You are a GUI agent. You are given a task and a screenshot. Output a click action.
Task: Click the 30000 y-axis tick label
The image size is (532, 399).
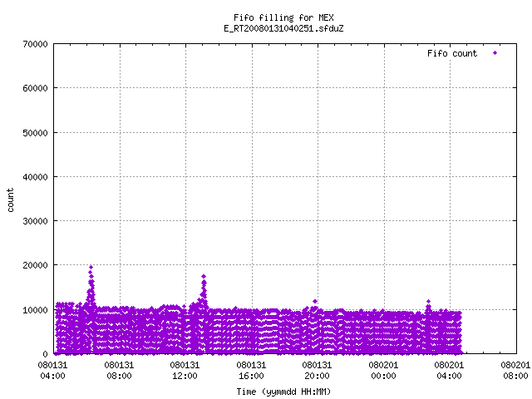35,221
